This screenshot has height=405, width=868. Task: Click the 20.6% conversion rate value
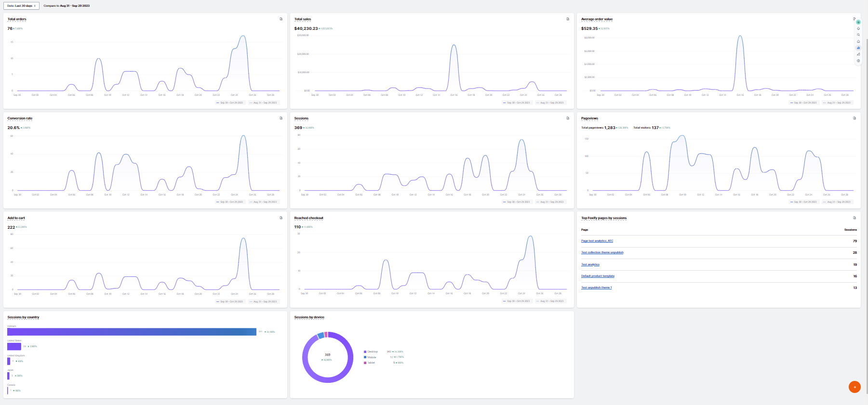(x=13, y=128)
